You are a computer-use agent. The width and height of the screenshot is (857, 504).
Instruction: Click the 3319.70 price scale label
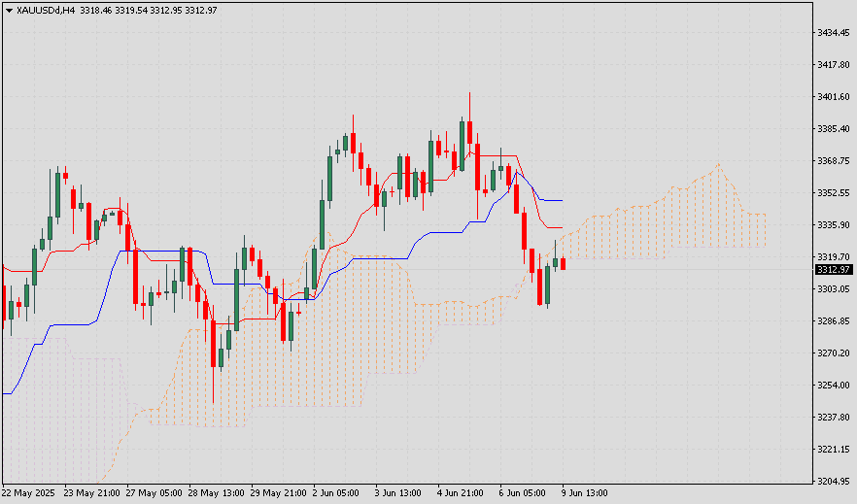pos(833,256)
